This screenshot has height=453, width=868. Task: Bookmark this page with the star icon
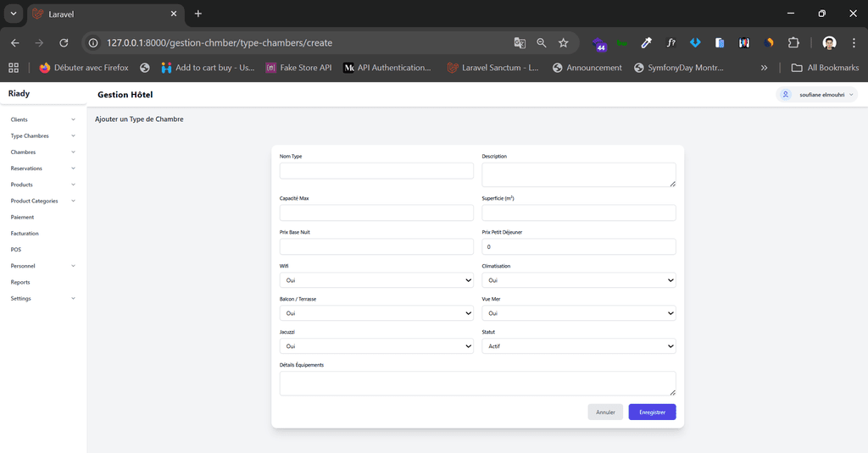coord(564,42)
